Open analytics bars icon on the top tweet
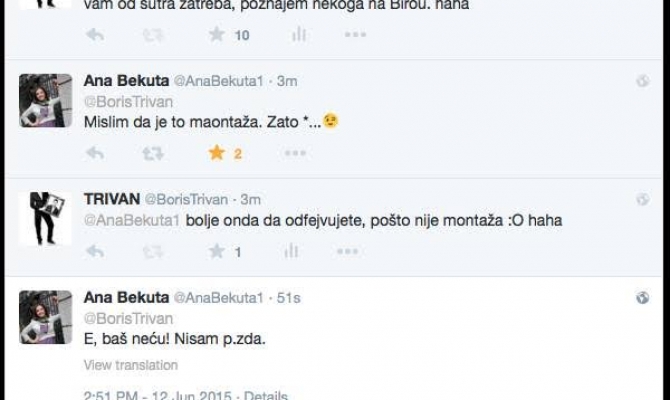This screenshot has height=400, width=670. (x=297, y=35)
